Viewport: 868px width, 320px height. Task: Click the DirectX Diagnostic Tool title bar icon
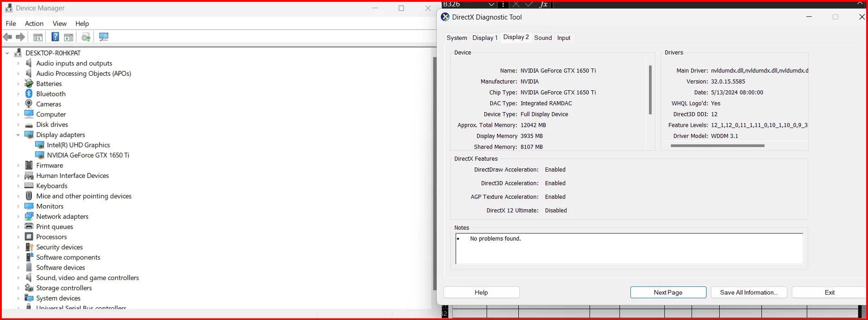(x=445, y=17)
